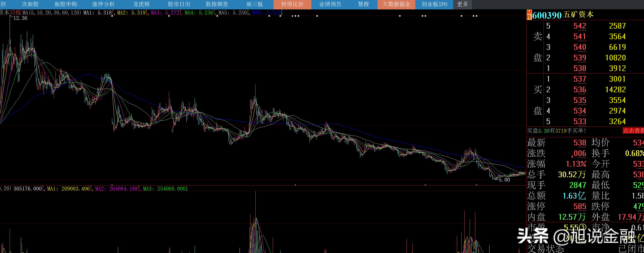Click the MA1: 5.318 value
This screenshot has width=644, height=253.
pyautogui.click(x=98, y=13)
